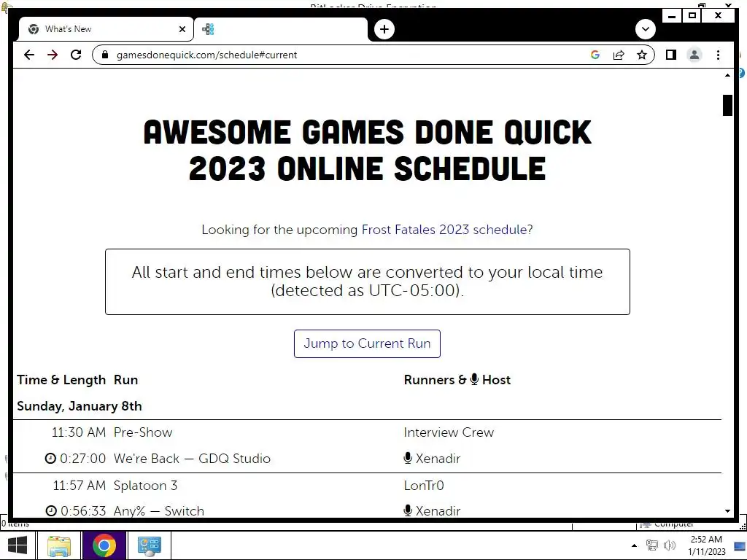This screenshot has width=747, height=560.
Task: Click the 11:30 AM start time
Action: (79, 432)
